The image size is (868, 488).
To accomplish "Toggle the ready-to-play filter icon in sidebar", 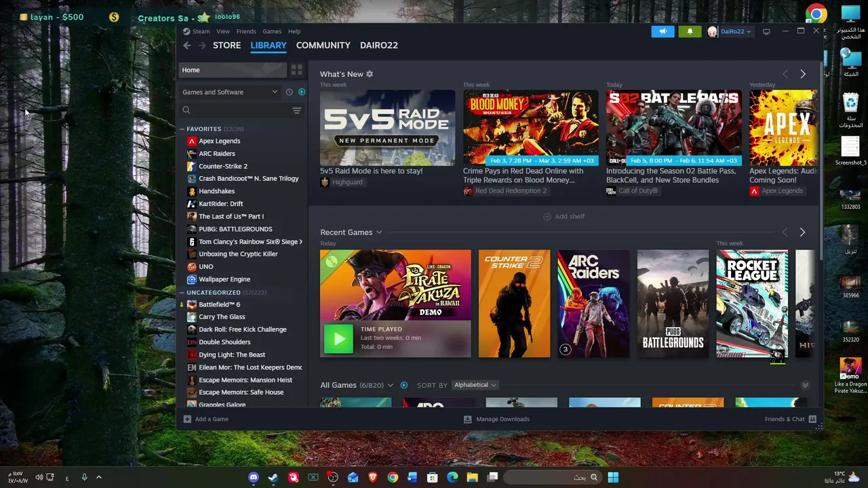I will 301,92.
